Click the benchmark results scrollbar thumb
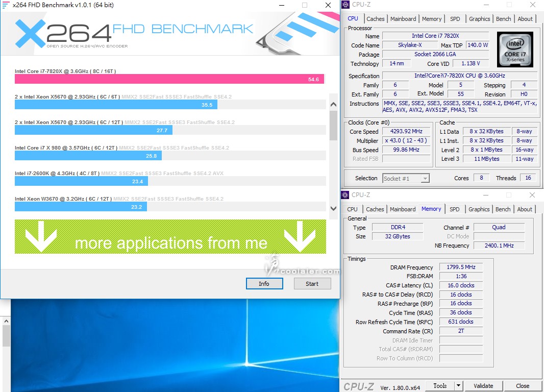Screen dimensions: 544x392 [x=333, y=125]
